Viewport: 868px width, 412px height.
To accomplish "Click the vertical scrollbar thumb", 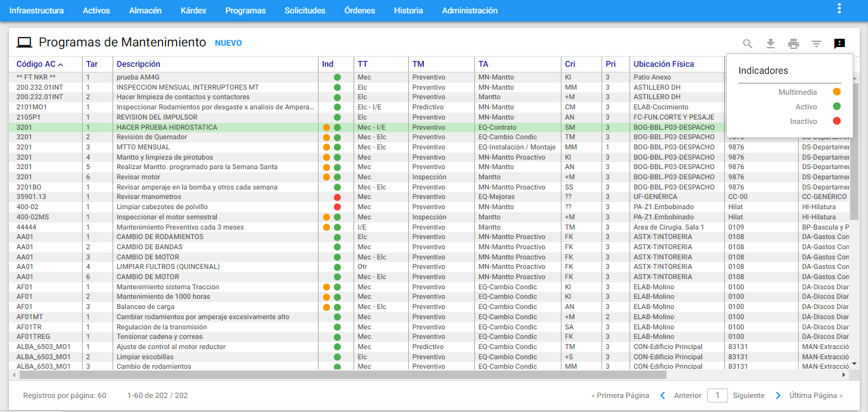I will [x=855, y=151].
